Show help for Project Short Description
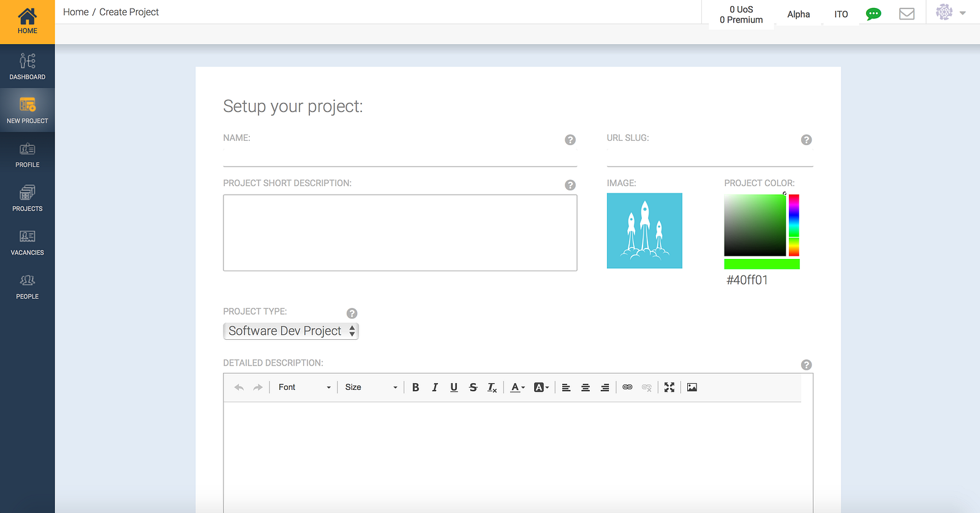 (x=570, y=185)
